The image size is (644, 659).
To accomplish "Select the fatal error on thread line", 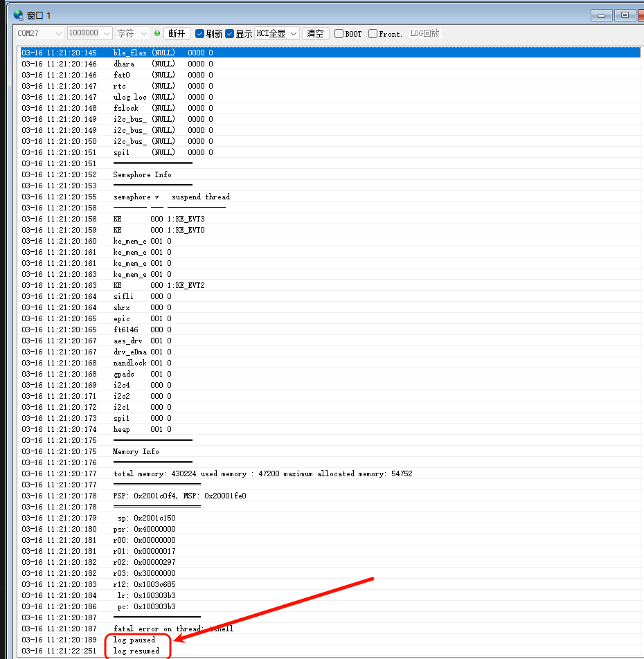I will tap(173, 629).
